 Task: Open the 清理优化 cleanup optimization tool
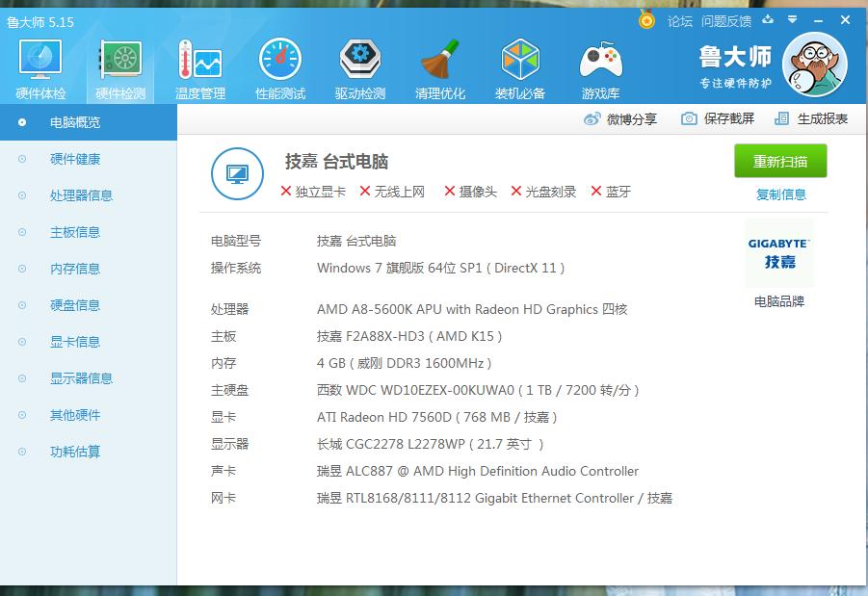[x=439, y=65]
